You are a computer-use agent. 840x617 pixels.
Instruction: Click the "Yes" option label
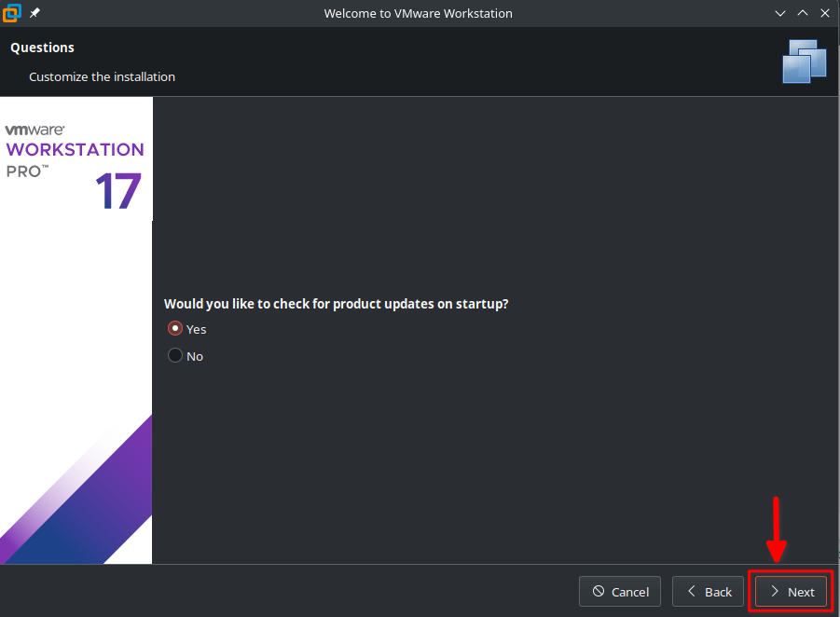pyautogui.click(x=197, y=329)
